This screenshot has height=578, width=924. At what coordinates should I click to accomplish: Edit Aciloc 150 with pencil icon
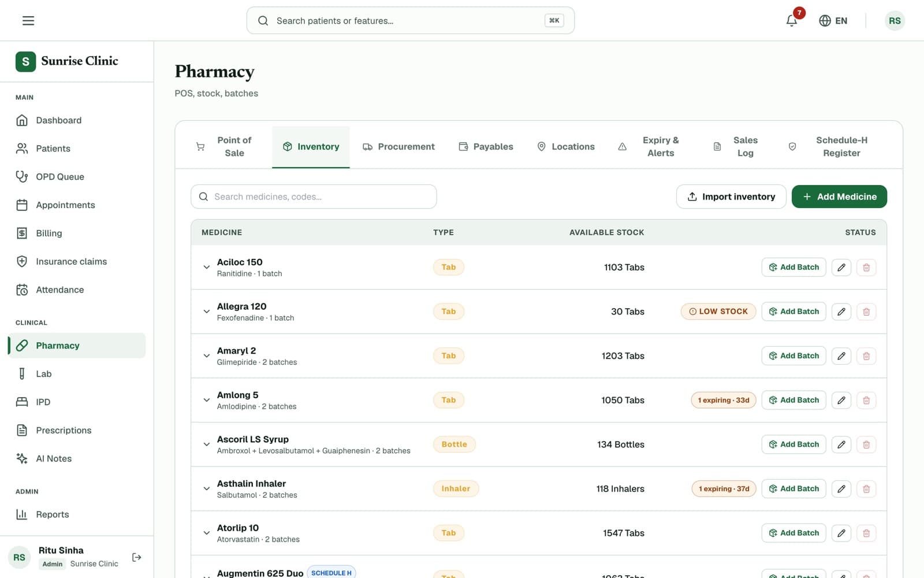pyautogui.click(x=841, y=267)
